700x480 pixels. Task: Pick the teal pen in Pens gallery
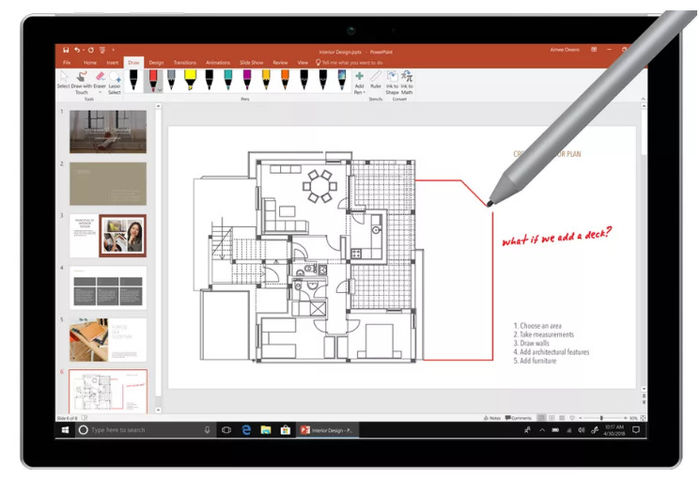[x=227, y=78]
